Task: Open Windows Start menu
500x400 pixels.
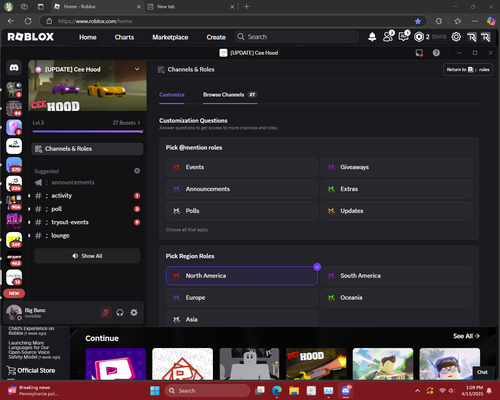Action: [155, 390]
